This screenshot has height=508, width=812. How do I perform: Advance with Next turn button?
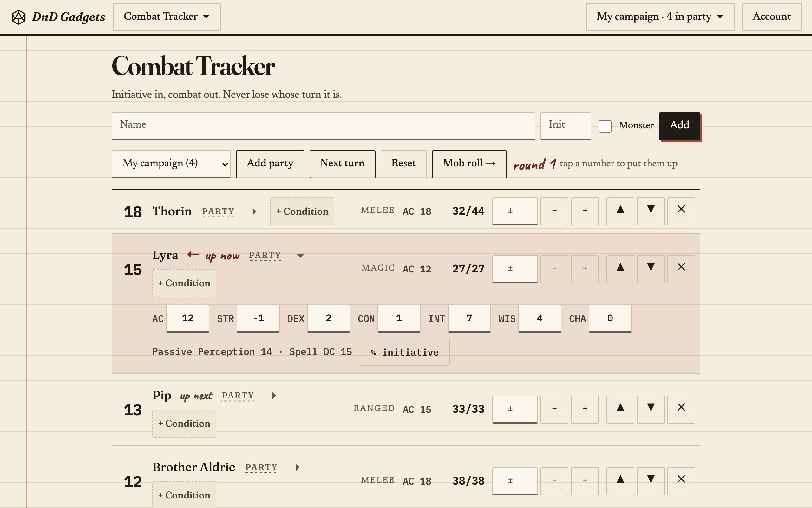tap(342, 164)
